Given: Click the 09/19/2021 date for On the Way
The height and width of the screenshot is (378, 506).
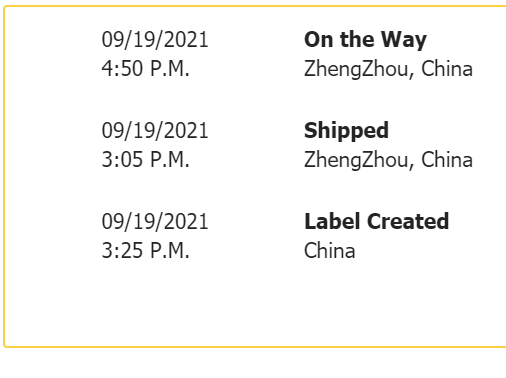Looking at the screenshot, I should pos(155,40).
